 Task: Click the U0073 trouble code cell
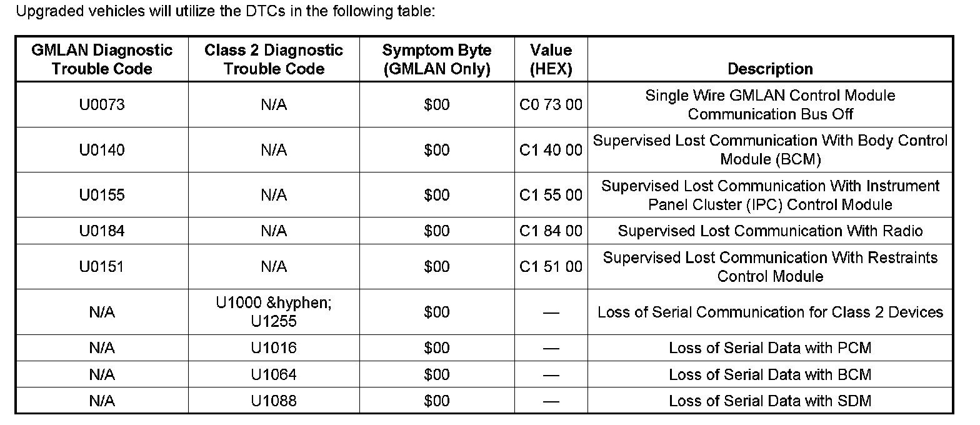pyautogui.click(x=101, y=105)
